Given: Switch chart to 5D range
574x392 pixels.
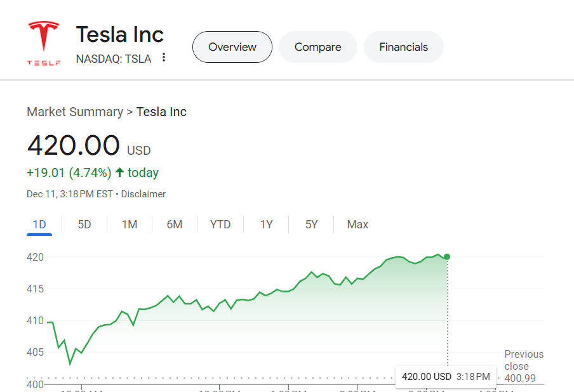Looking at the screenshot, I should [84, 225].
